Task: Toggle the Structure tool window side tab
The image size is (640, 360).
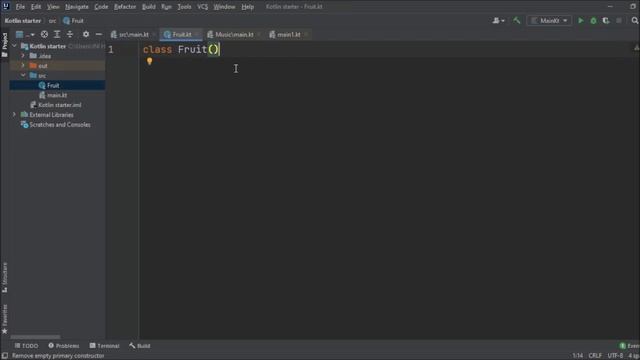Action: 5,278
